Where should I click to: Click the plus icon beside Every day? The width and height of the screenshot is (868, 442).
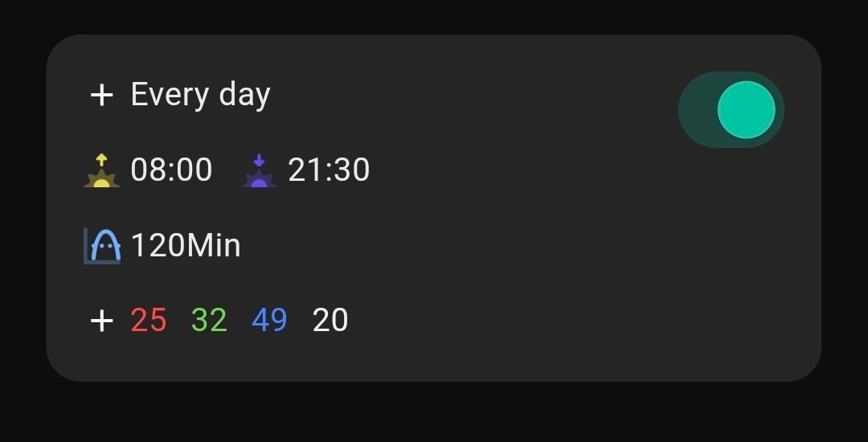click(x=101, y=96)
